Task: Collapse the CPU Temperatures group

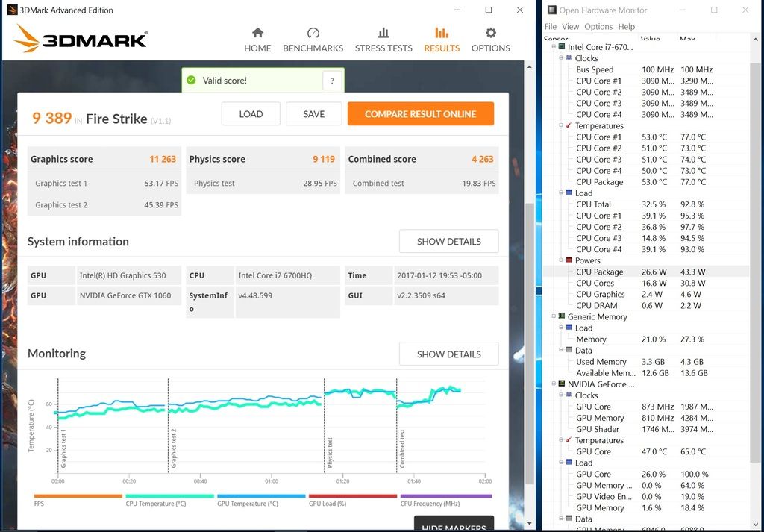Action: click(x=561, y=125)
